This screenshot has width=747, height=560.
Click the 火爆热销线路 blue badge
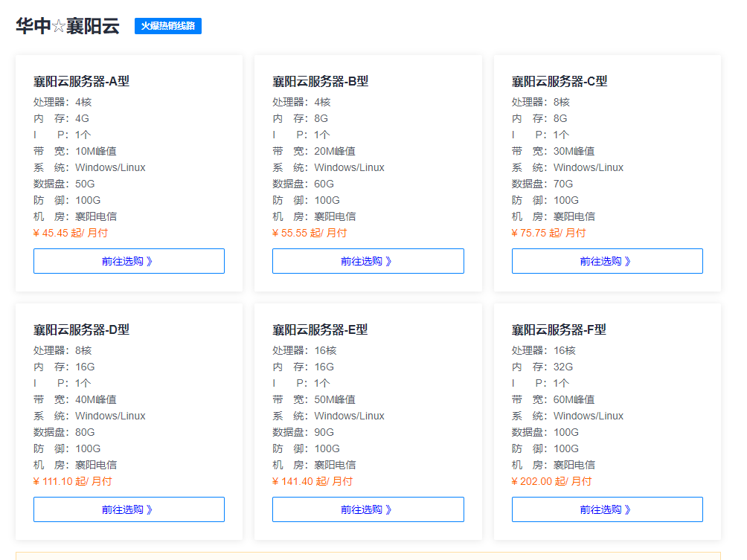(167, 26)
